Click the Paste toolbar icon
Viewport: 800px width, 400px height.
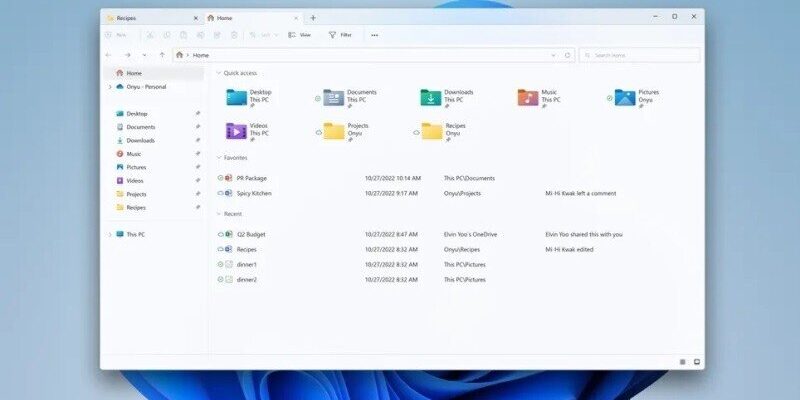click(184, 35)
